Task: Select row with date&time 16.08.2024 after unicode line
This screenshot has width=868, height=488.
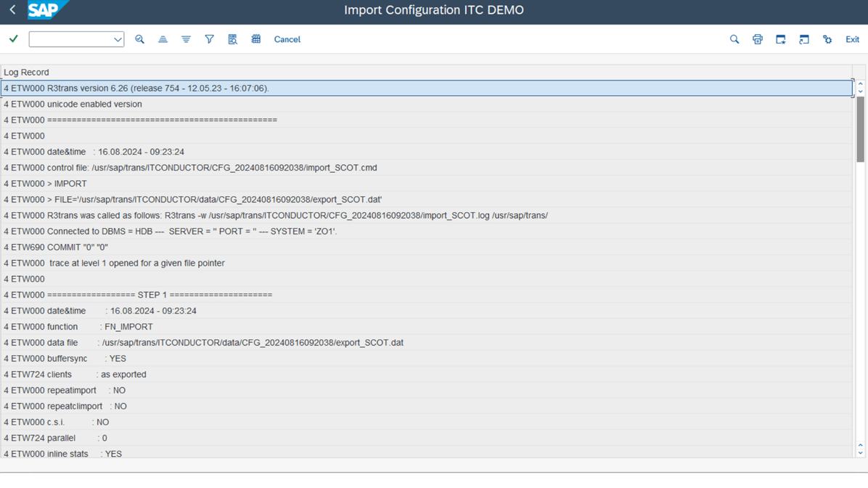Action: 426,152
